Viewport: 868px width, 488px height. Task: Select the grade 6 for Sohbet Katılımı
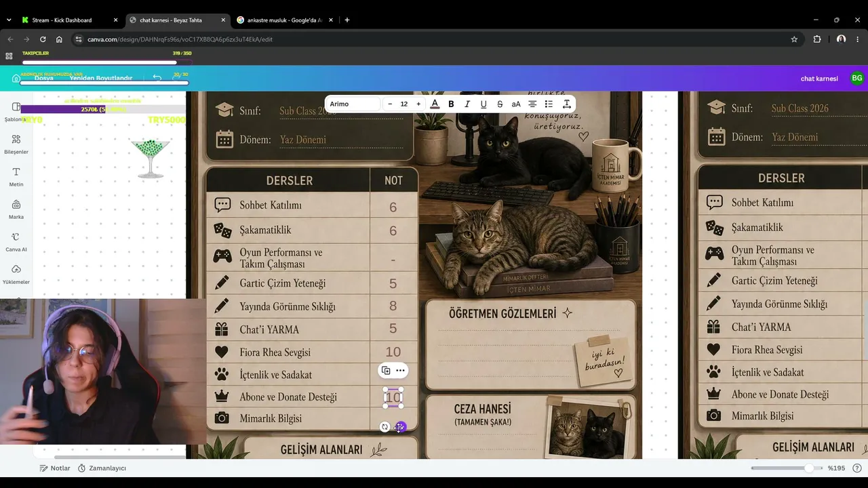tap(393, 207)
